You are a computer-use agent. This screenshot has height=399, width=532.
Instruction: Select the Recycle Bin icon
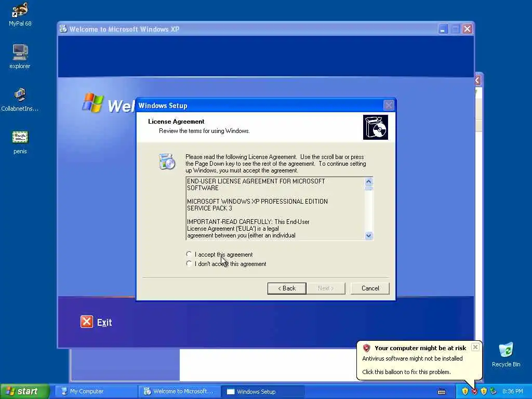[506, 355]
